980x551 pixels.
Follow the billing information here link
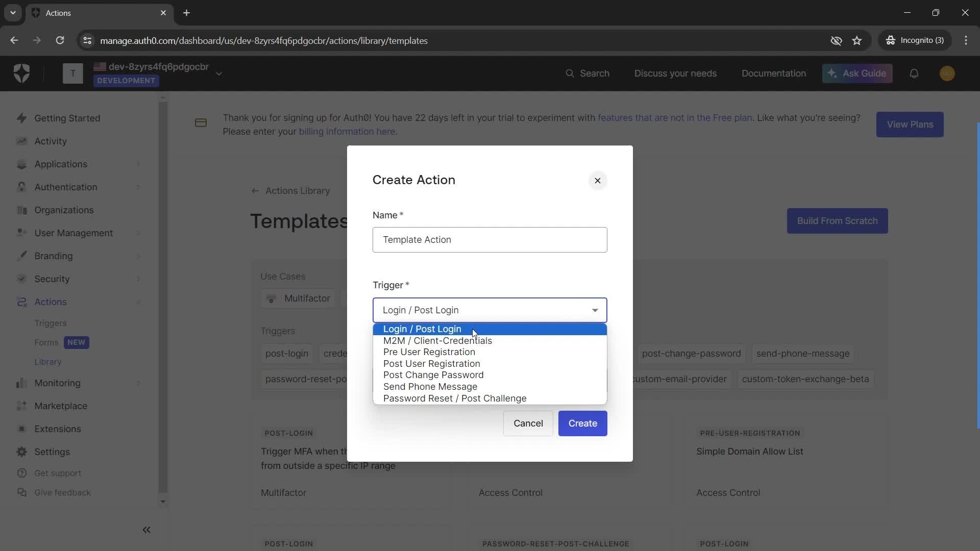coord(347,132)
